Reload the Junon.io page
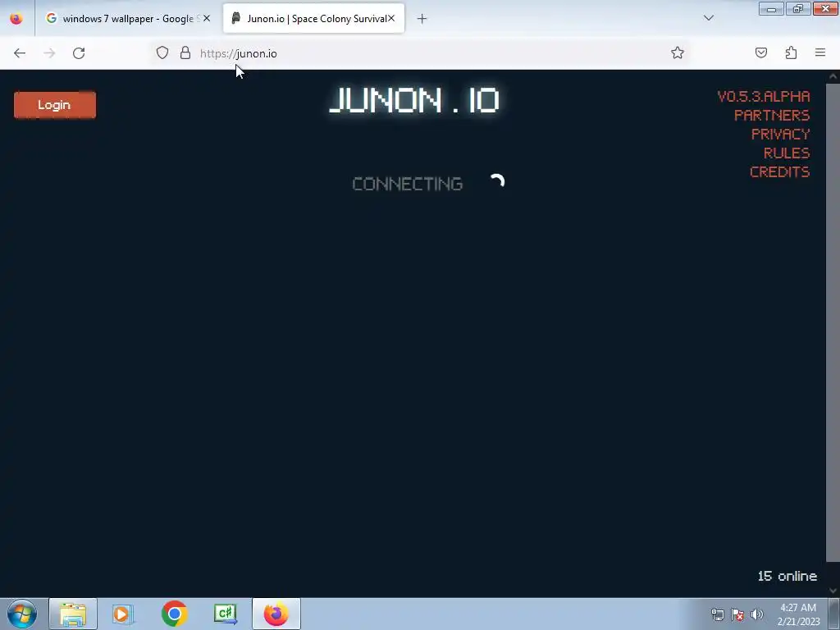This screenshot has width=840, height=630. (79, 53)
